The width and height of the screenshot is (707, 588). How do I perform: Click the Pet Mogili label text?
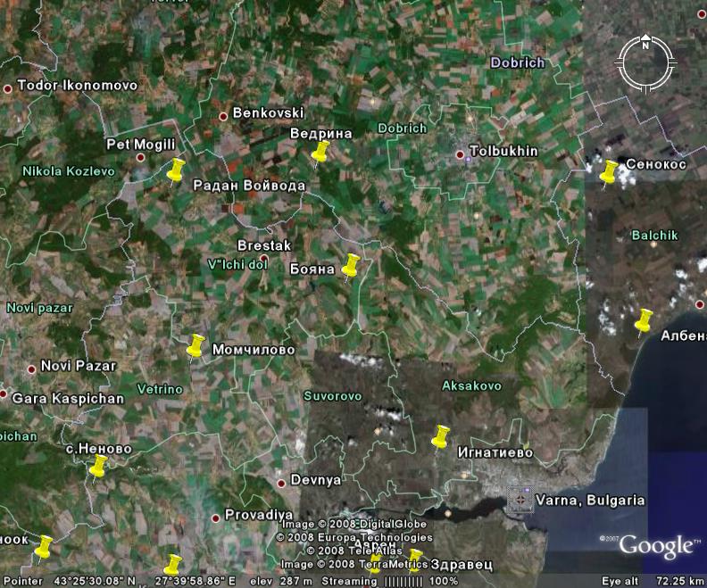tap(141, 145)
